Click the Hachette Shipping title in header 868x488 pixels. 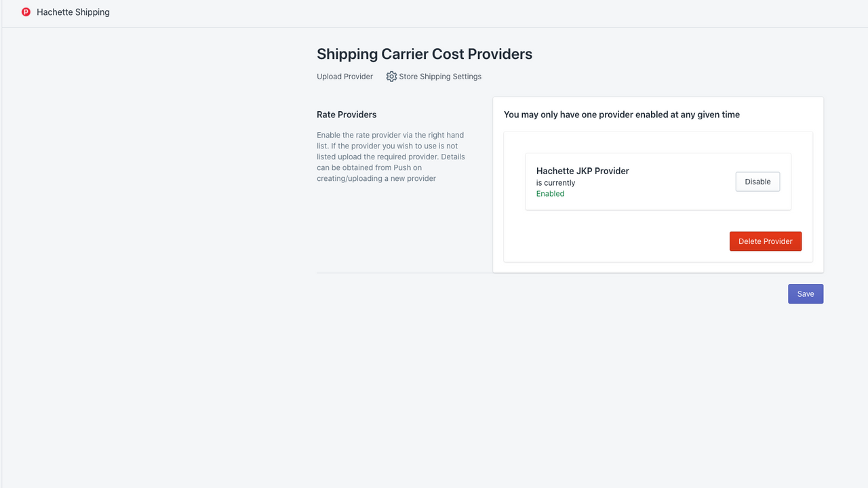[x=73, y=12]
